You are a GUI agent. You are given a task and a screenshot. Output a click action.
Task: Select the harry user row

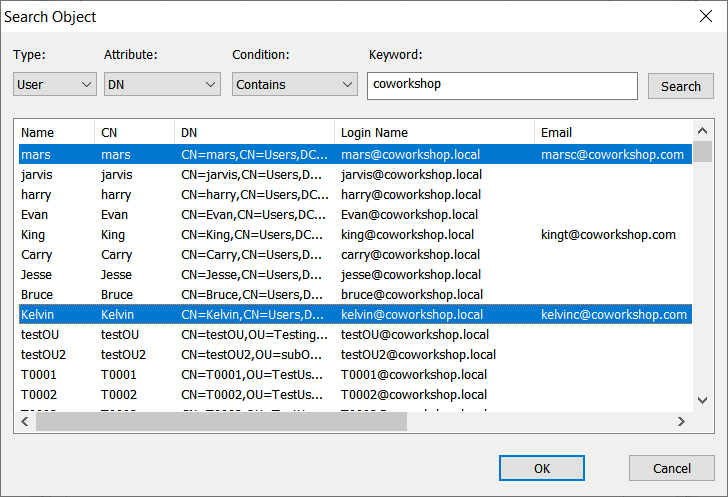coord(355,195)
